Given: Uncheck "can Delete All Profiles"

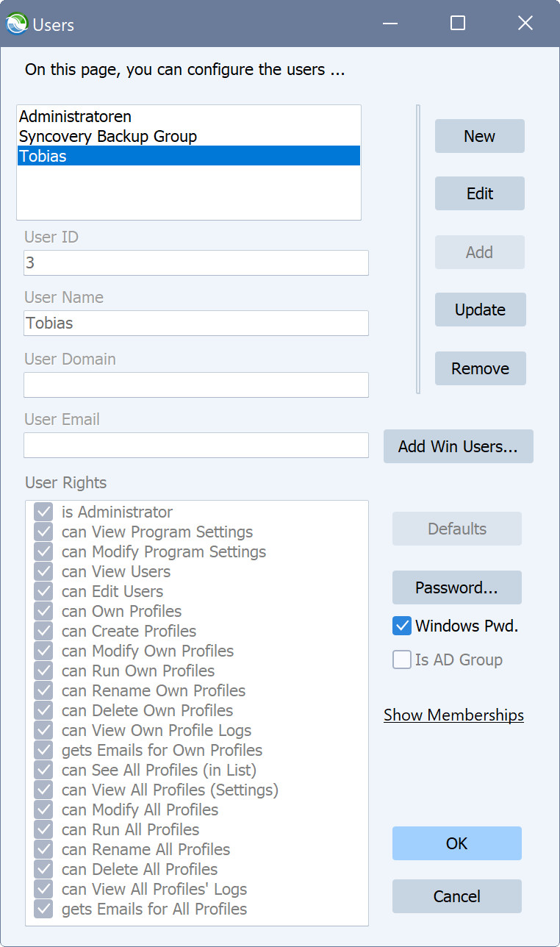Looking at the screenshot, I should click(43, 869).
